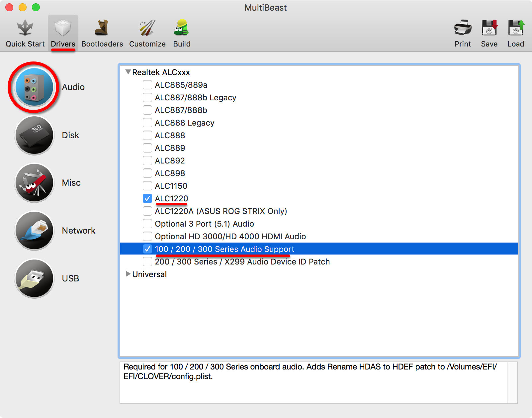Select Optional HD 3000/HD 4000 HDMI Audio text

tap(230, 236)
